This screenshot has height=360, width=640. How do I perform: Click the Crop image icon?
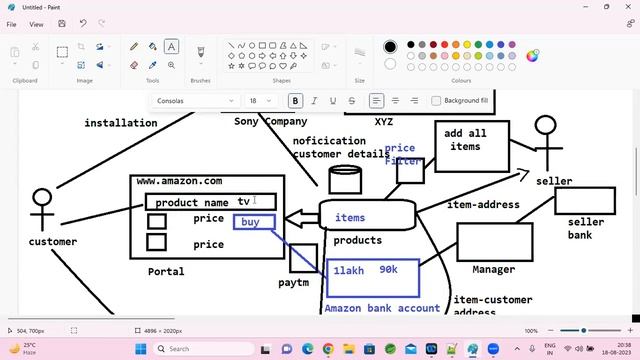point(81,47)
